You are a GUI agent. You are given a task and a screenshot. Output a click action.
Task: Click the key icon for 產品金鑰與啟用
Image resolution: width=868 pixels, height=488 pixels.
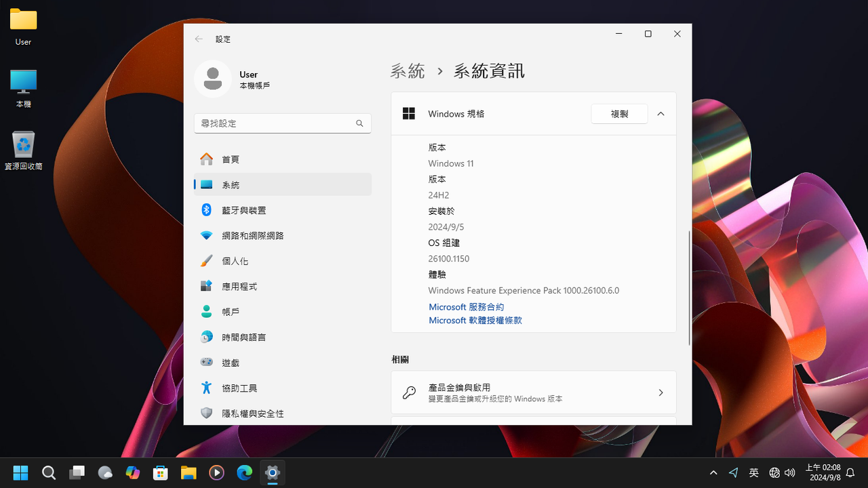click(409, 392)
